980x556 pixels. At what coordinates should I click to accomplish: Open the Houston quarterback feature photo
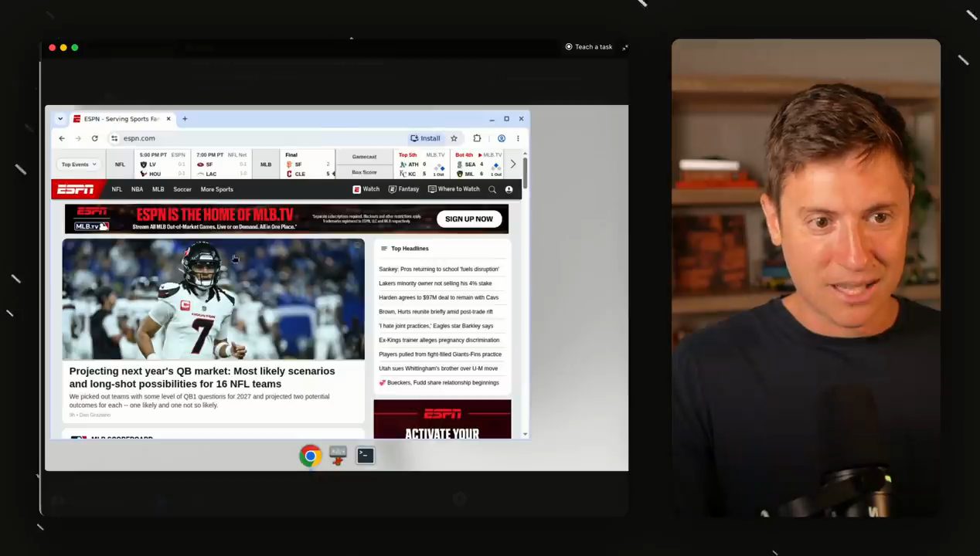213,300
